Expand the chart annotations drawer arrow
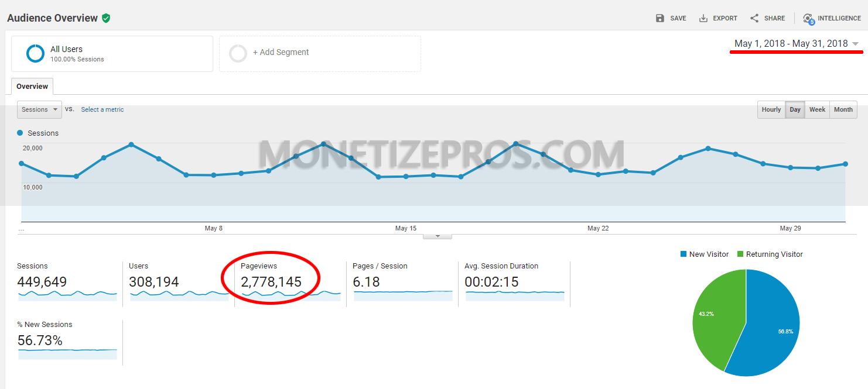Screen dimensions: 868x389 (x=438, y=235)
